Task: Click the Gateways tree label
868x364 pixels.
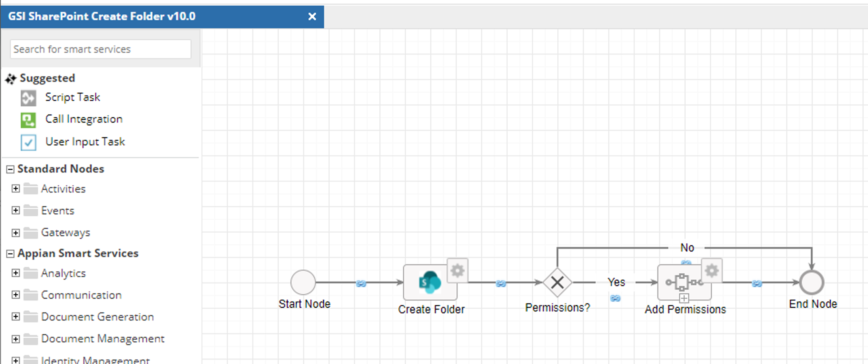Action: coord(65,233)
